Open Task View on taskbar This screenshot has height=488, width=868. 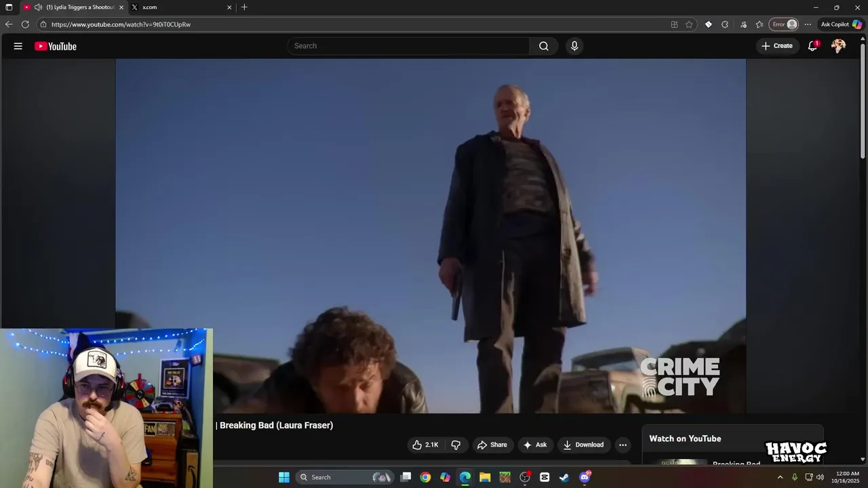[406, 477]
